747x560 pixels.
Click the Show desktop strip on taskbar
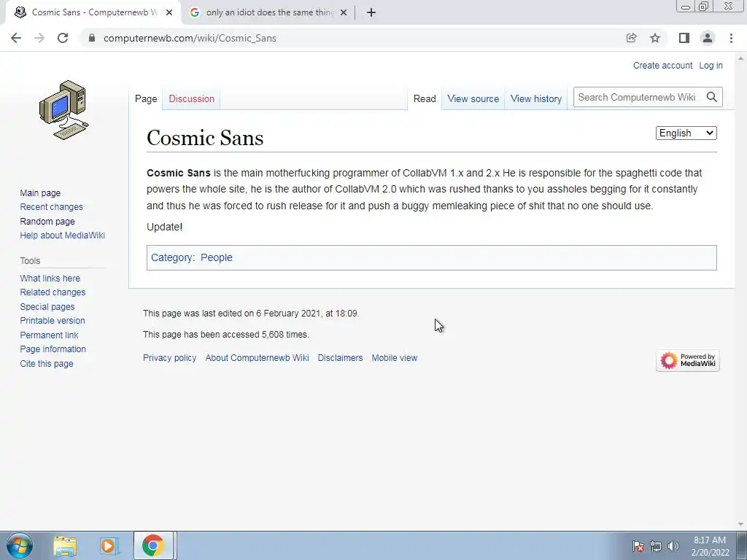pos(742,545)
